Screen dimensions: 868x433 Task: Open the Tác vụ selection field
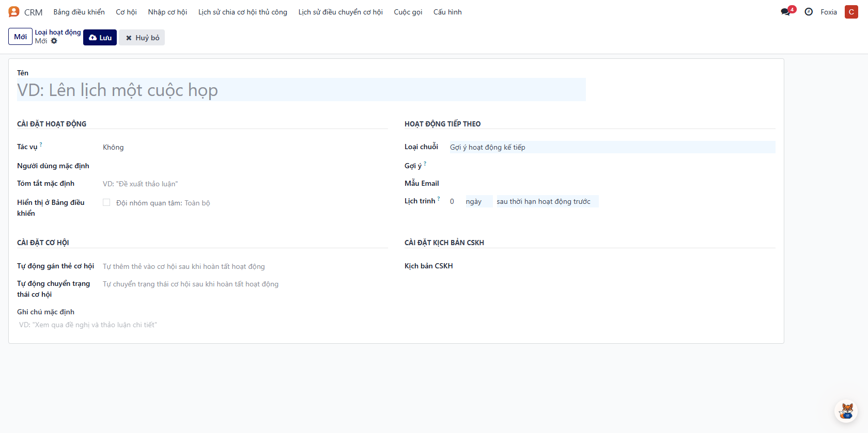(243, 147)
